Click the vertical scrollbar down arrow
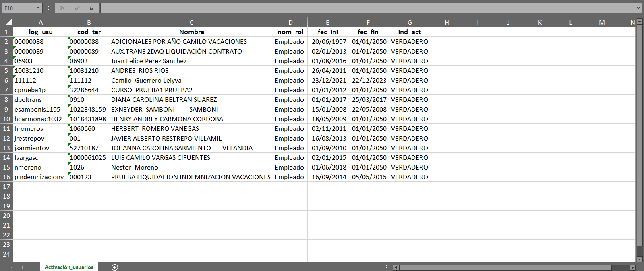644x271 pixels. coord(640,259)
